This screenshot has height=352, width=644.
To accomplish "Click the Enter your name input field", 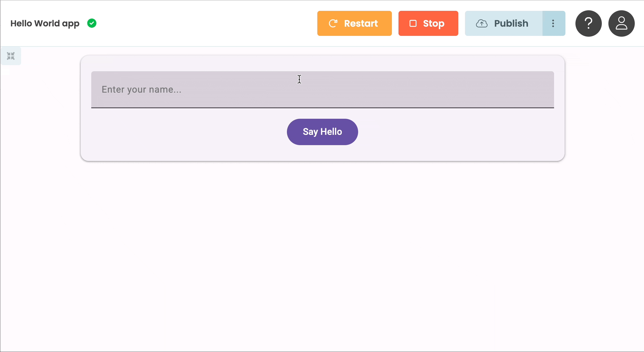I will coord(322,90).
